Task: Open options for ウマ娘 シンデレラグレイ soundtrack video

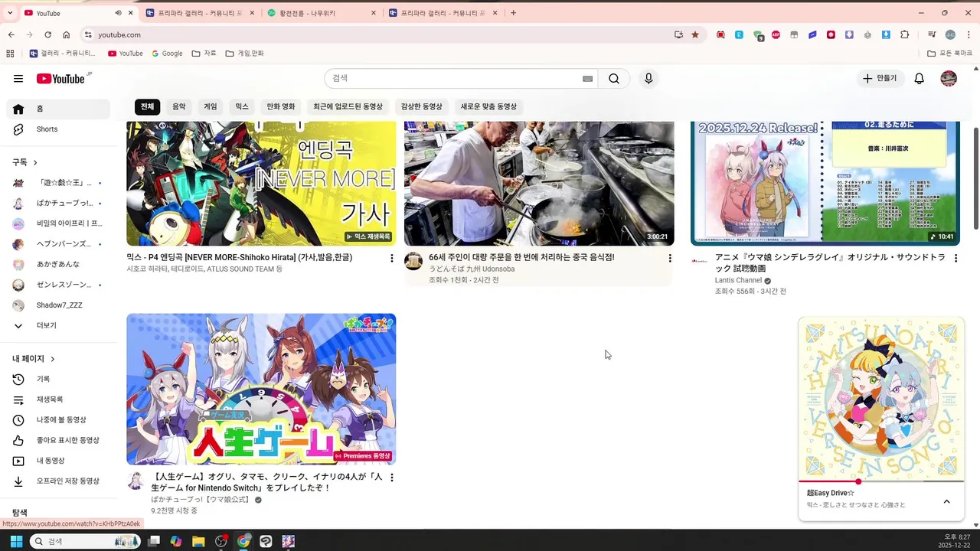Action: [x=955, y=259]
